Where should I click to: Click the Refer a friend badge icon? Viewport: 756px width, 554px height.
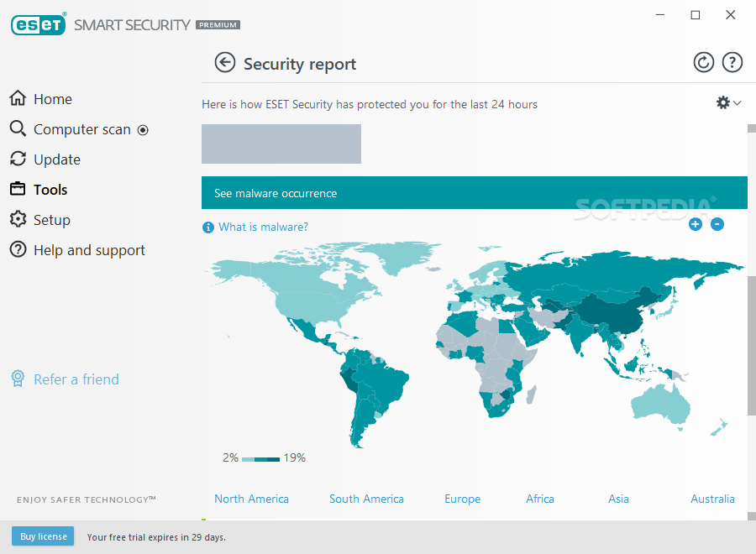[18, 379]
